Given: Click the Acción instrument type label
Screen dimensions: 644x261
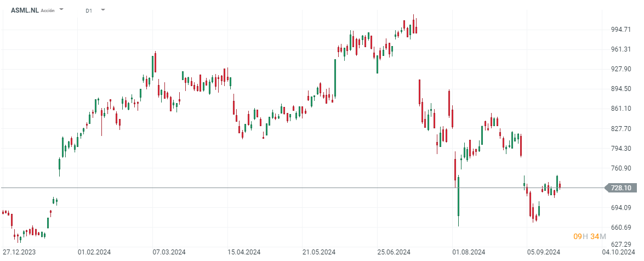Looking at the screenshot, I should click(48, 10).
